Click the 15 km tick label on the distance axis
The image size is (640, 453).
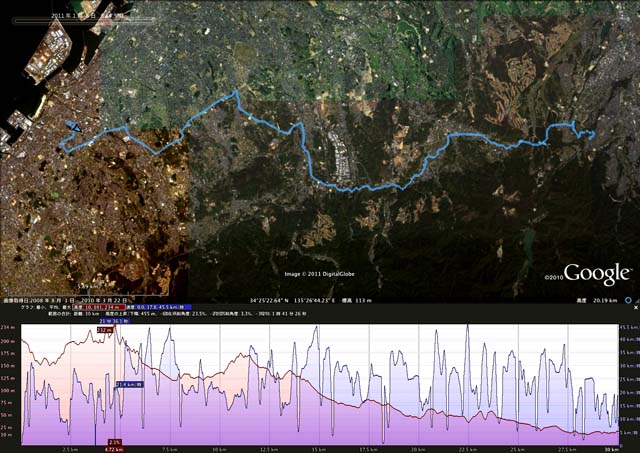coord(317,449)
